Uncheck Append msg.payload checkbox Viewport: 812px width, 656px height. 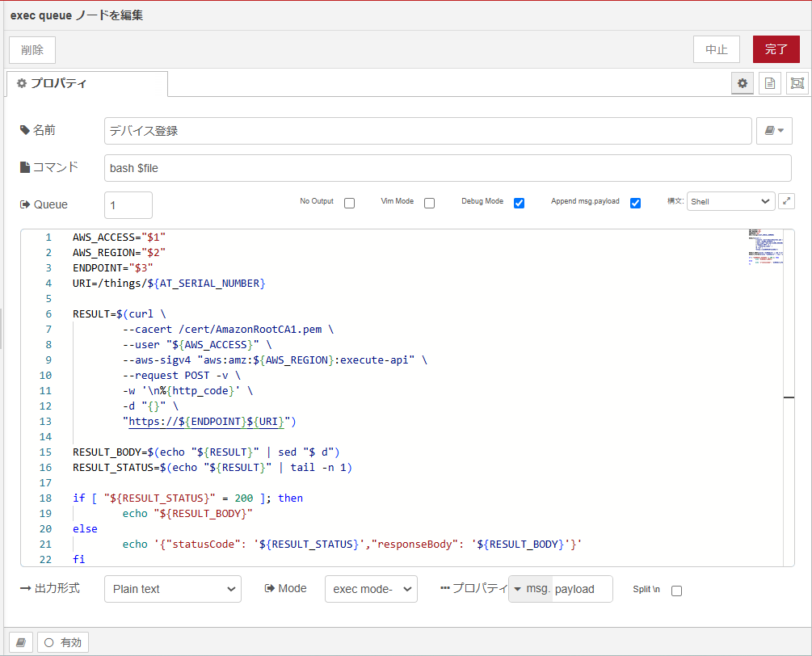click(635, 203)
